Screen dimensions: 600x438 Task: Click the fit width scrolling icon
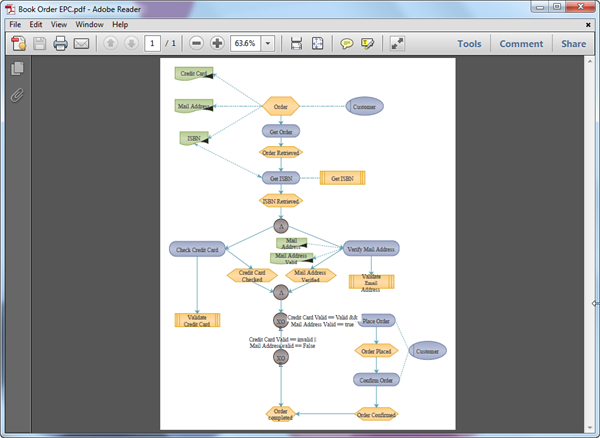pos(296,44)
